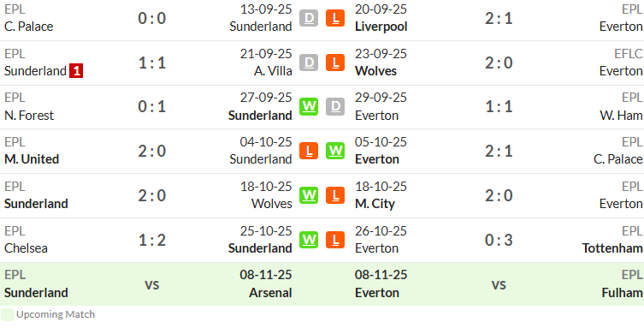This screenshot has width=644, height=334.
Task: Click the L badge for Wolves 23-09-25
Action: 335,63
